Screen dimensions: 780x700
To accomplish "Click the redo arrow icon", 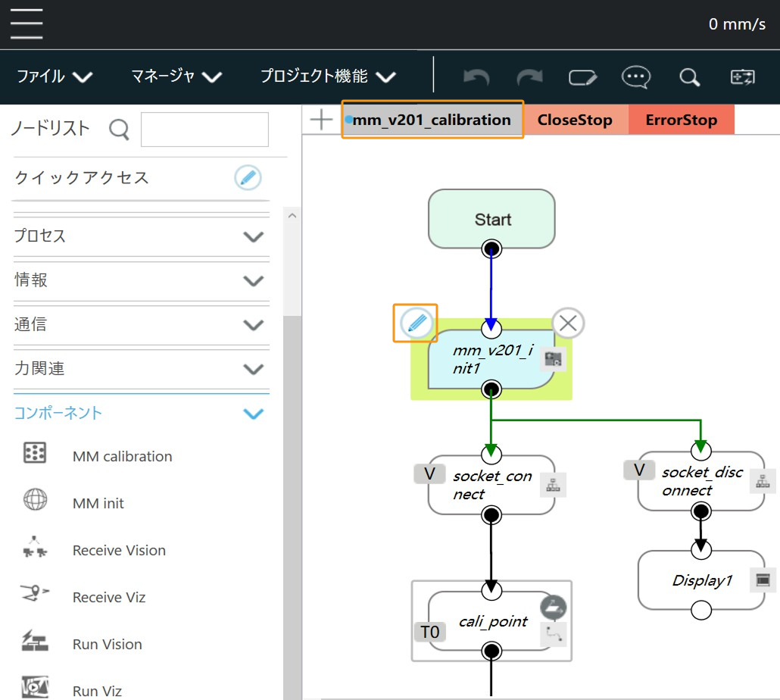I will click(529, 77).
